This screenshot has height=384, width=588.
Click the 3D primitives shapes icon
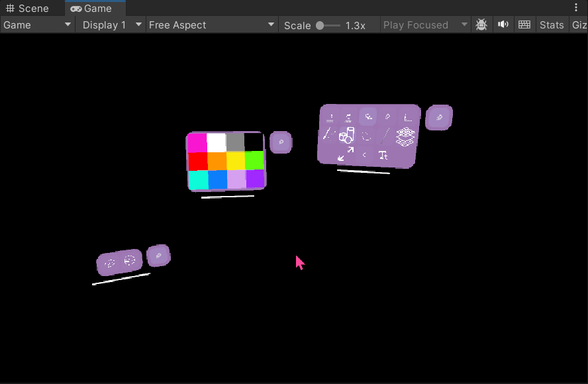347,136
